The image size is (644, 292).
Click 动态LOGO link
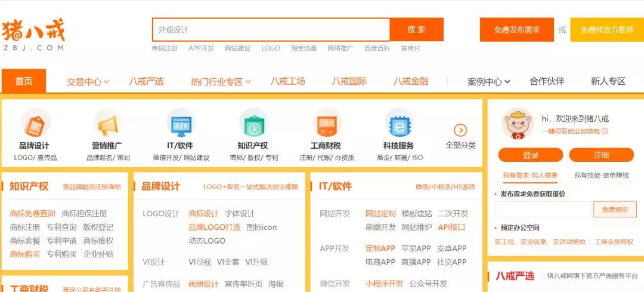(x=207, y=241)
